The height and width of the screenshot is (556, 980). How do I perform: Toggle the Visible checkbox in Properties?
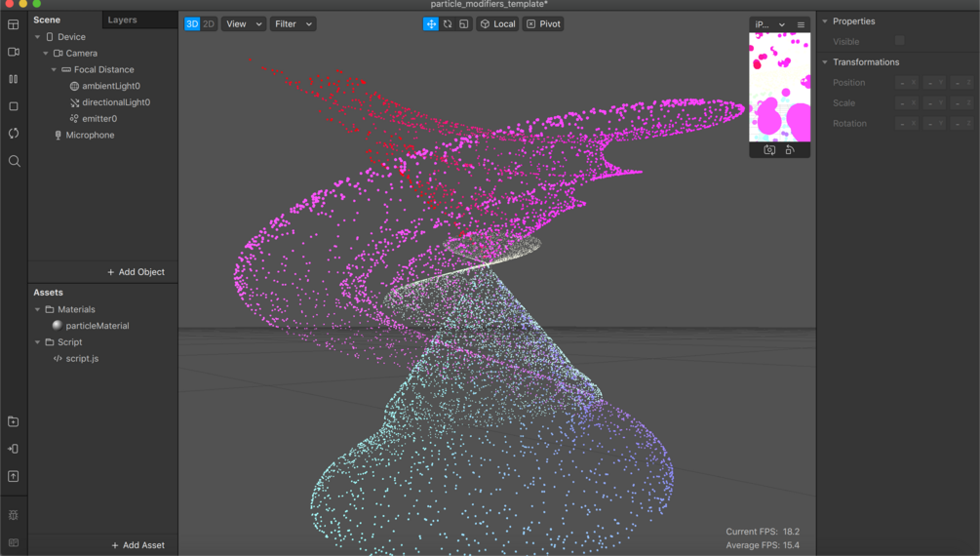[899, 41]
